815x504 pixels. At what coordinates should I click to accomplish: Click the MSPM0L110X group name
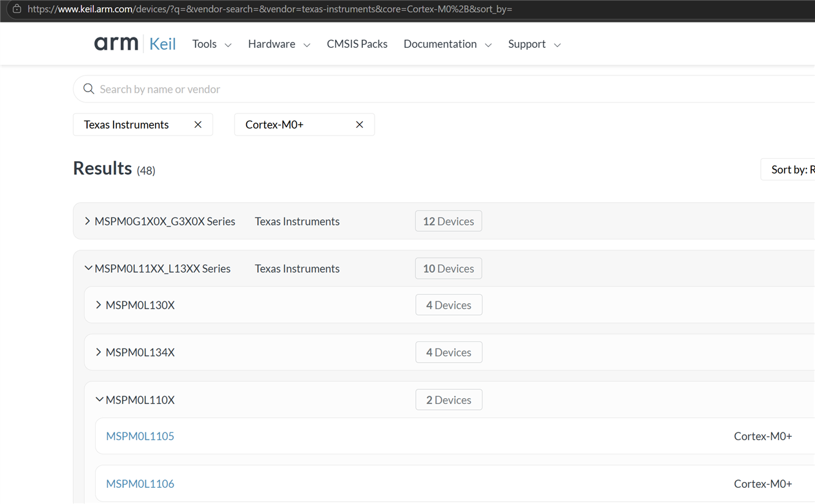tap(140, 400)
